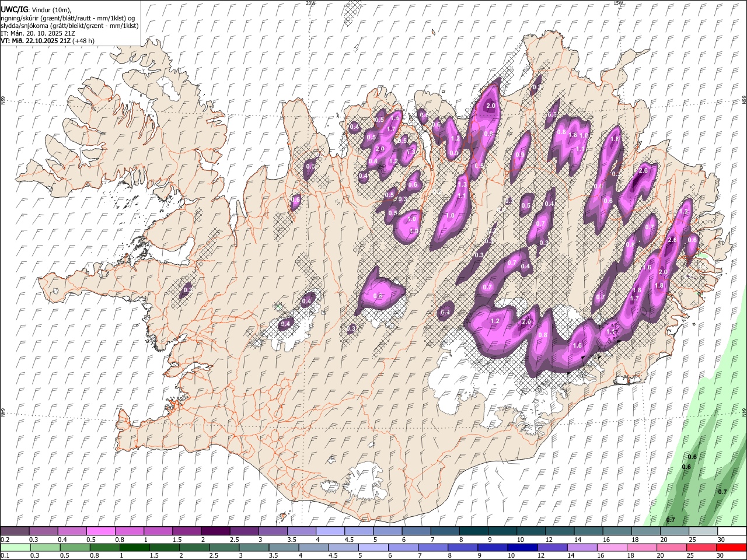The height and width of the screenshot is (560, 747).
Task: Select the darkest green swatch between 1 and 1.5, bottom row
Action: 134,548
